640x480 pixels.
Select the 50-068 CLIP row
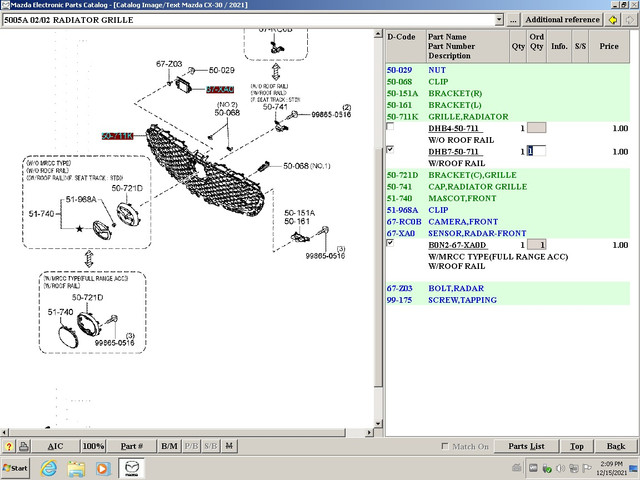[x=507, y=82]
